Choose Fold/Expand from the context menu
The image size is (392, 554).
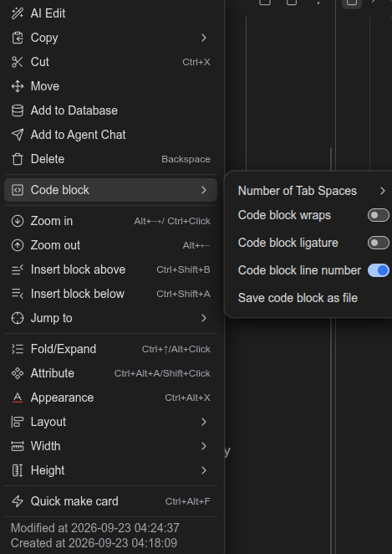click(x=110, y=349)
